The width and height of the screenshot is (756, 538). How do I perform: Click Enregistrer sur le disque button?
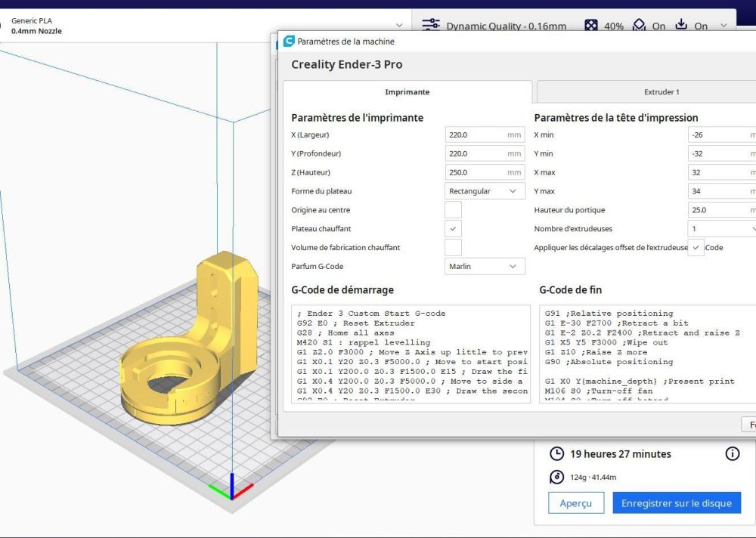point(677,502)
